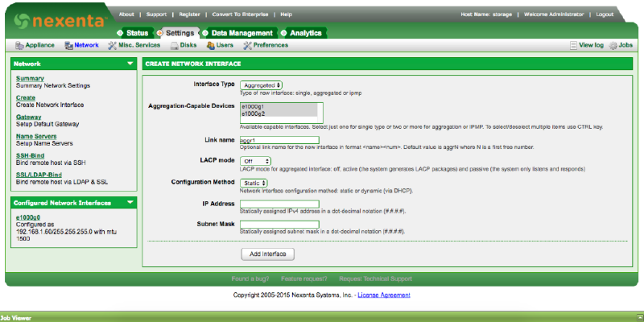The image size is (644, 322).
Task: Click the Network settings icon
Action: [x=69, y=46]
